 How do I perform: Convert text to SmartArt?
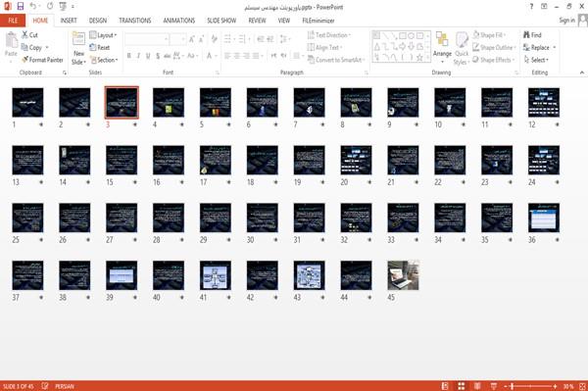pos(335,60)
